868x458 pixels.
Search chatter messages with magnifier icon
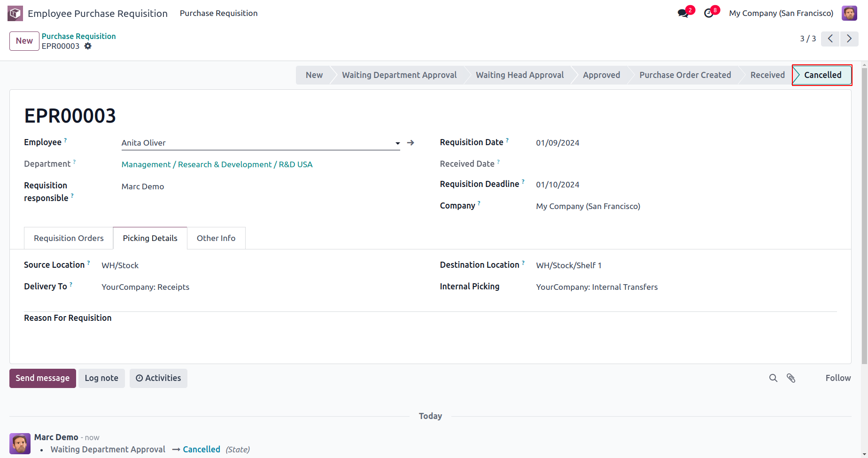(773, 378)
